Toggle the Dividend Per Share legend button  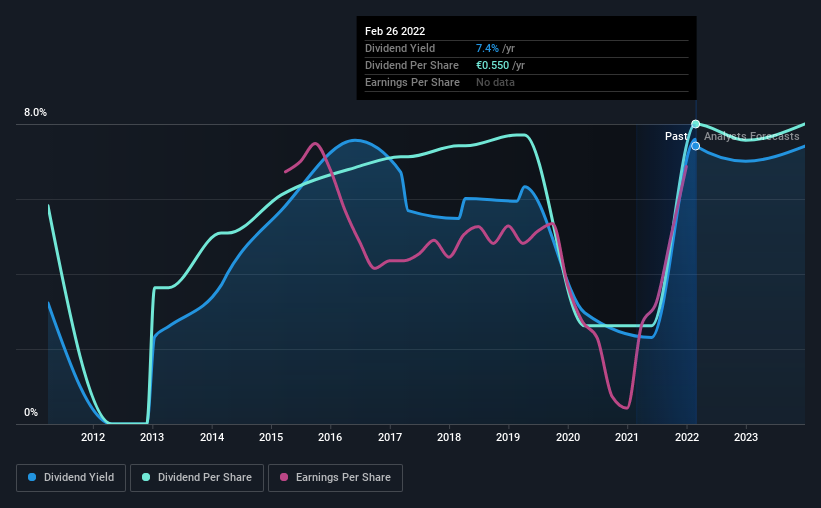[197, 478]
